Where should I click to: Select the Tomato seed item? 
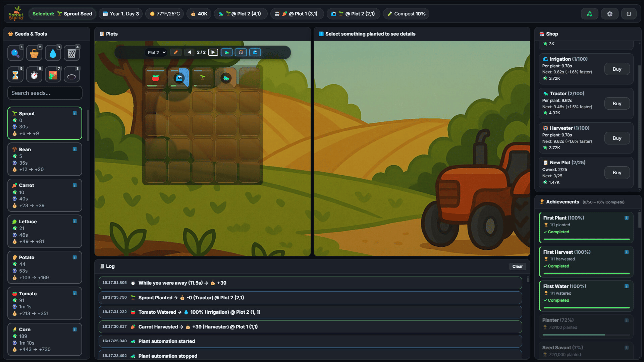45,303
